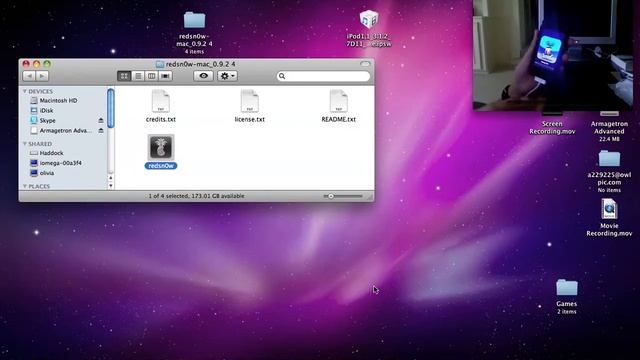Viewport: 640px width, 360px height.
Task: Open the redsn0w application icon
Action: (x=161, y=147)
